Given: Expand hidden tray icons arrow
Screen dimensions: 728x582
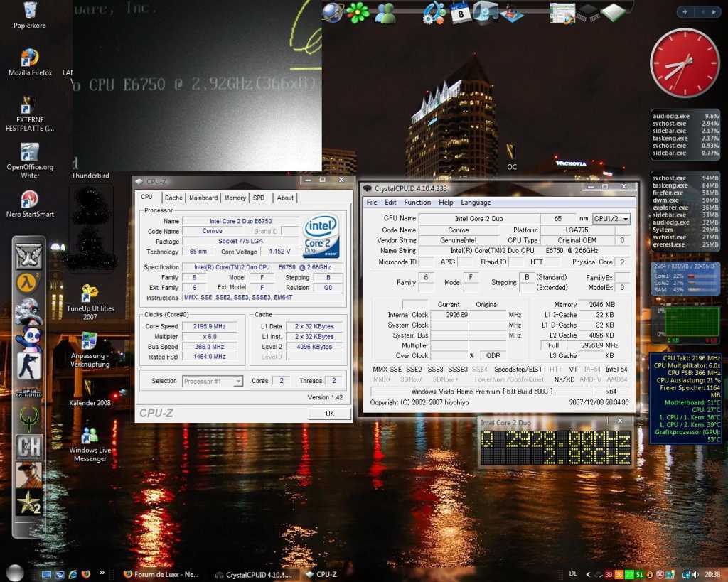Looking at the screenshot, I should [x=588, y=575].
